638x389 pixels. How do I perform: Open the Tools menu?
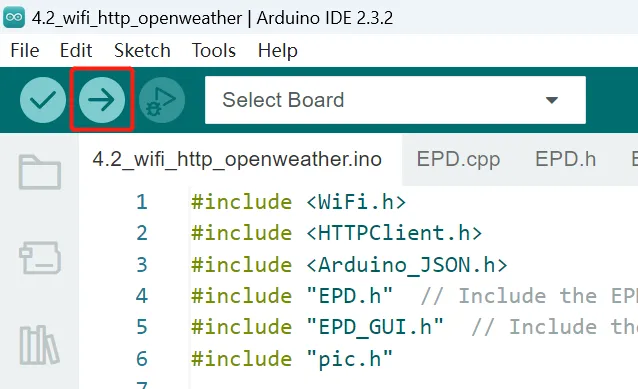(x=214, y=51)
